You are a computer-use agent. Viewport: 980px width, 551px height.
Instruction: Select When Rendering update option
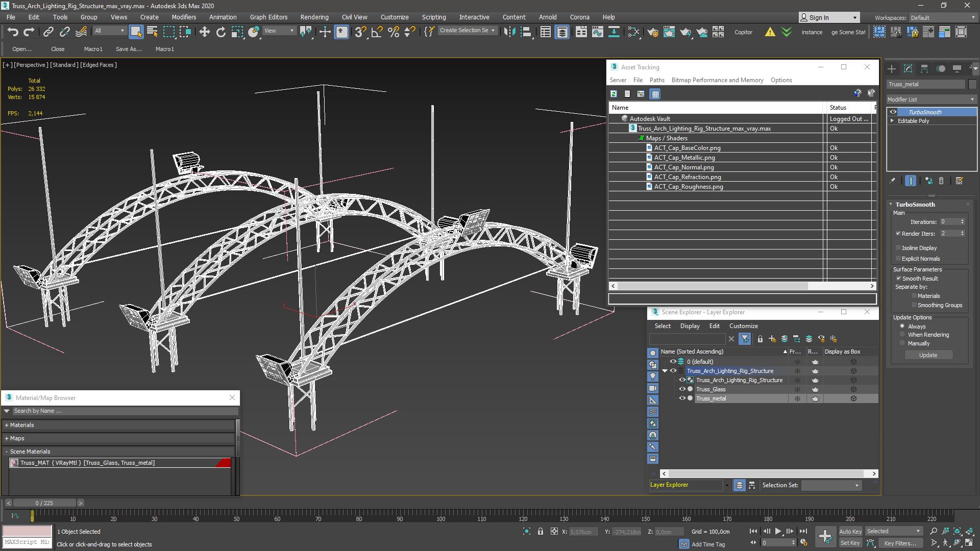(x=902, y=335)
